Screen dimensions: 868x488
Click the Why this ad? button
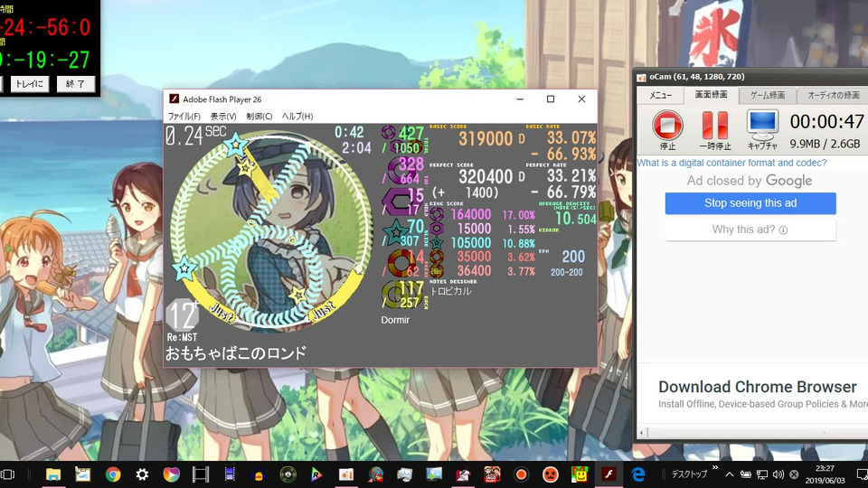click(x=750, y=230)
